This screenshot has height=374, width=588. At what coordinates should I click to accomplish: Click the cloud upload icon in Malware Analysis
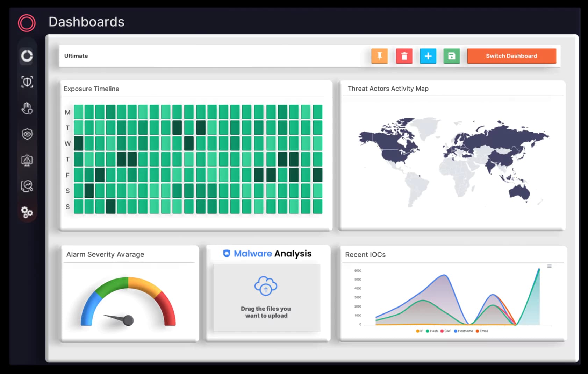point(266,286)
